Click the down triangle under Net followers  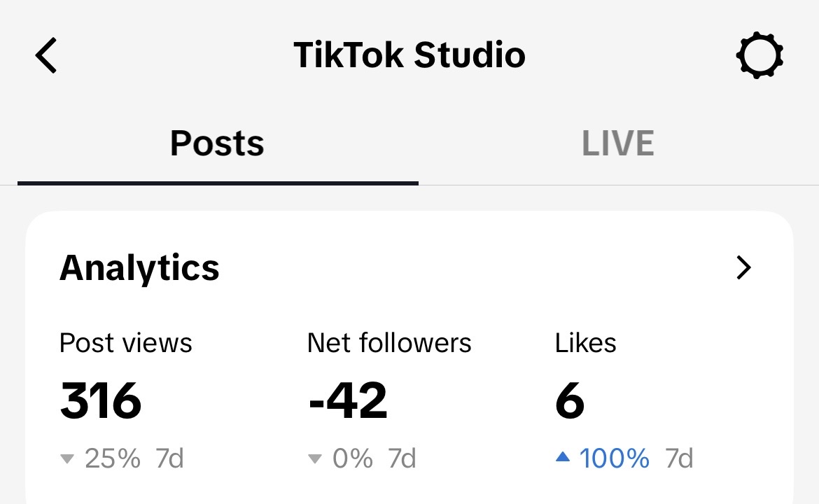click(315, 460)
